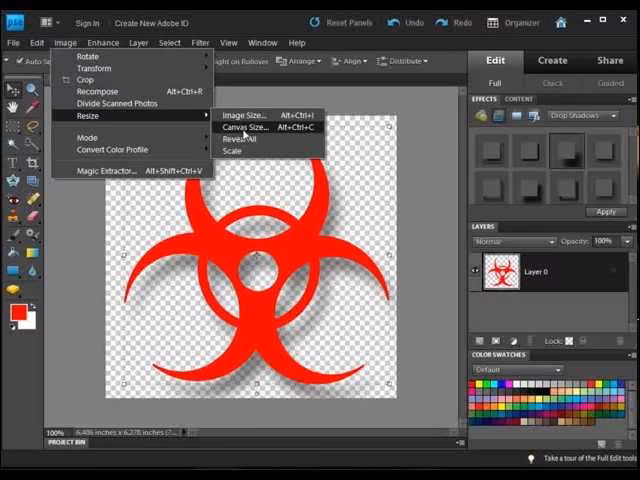Click the Undo button
This screenshot has width=640, height=480.
[405, 23]
